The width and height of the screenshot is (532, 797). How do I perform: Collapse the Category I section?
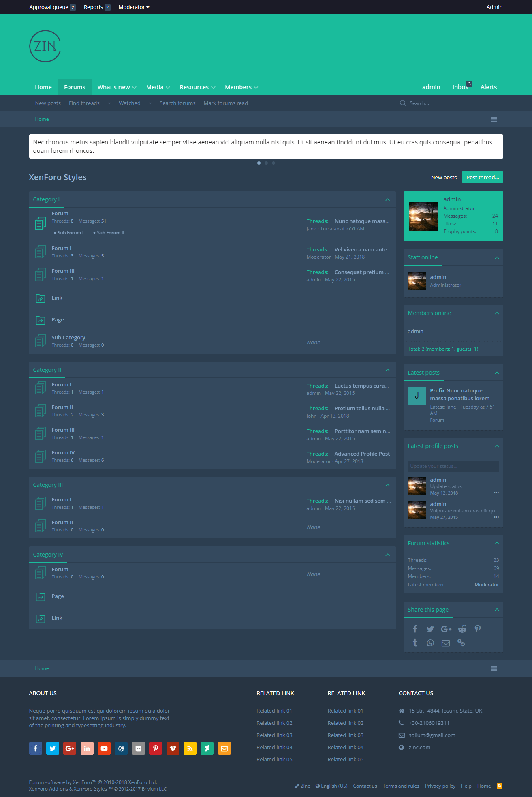pos(387,199)
